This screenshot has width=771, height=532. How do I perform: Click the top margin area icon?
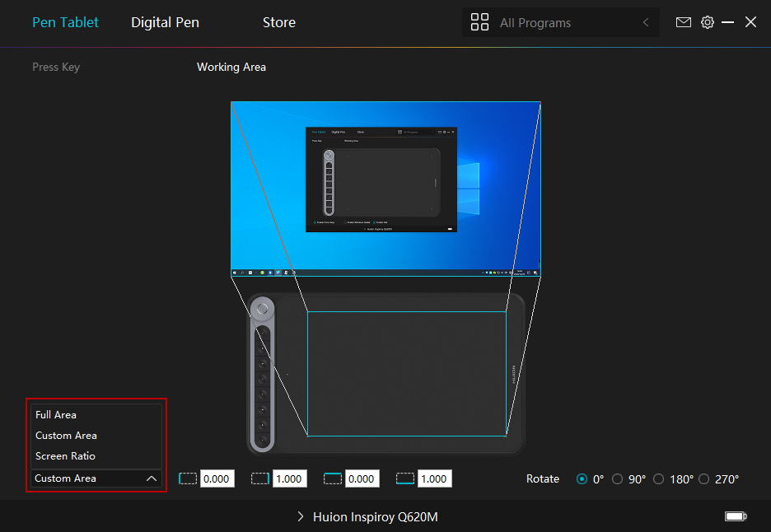point(333,478)
